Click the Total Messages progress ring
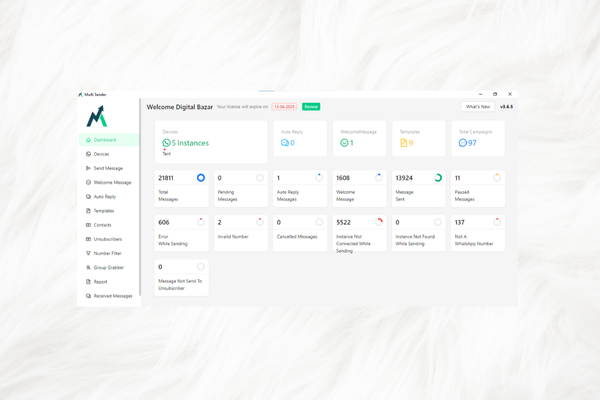600x400 pixels. [x=200, y=178]
